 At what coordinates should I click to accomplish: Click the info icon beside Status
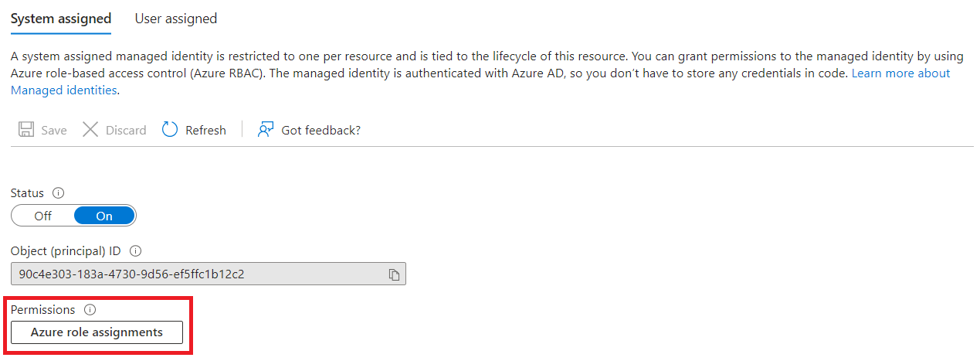click(x=59, y=192)
